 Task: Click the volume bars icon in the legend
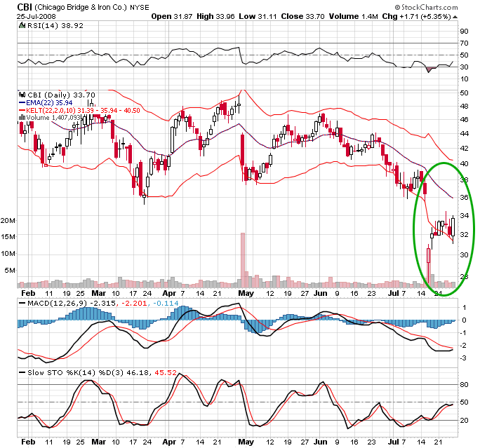pos(22,117)
